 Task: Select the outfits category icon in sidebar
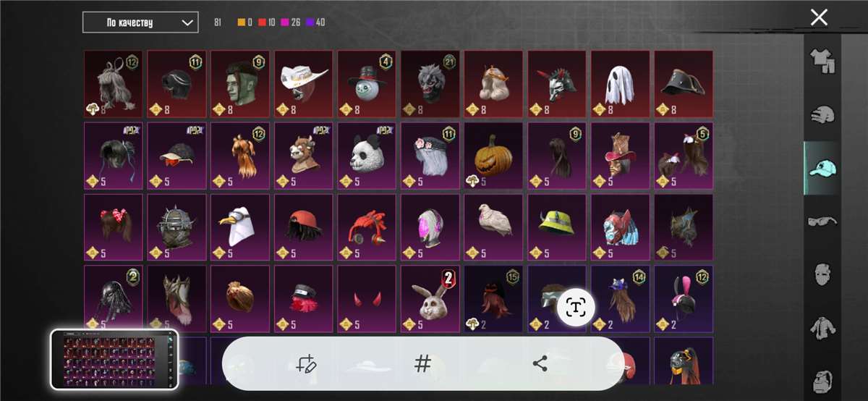click(822, 62)
